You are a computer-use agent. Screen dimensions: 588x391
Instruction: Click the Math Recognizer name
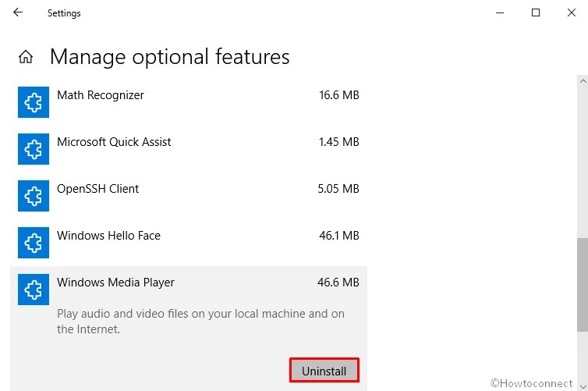(x=101, y=95)
